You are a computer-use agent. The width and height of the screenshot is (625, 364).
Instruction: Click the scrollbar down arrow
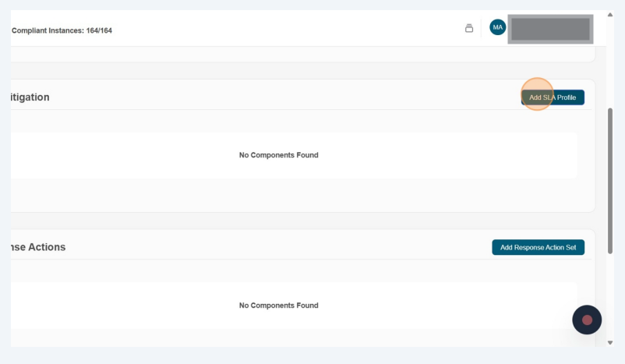click(610, 342)
